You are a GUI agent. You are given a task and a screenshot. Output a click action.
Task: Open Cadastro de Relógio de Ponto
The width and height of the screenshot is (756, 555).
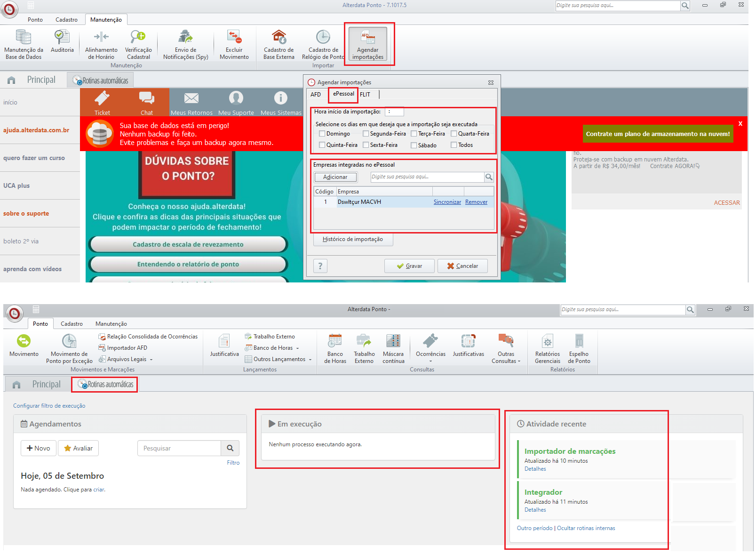[x=323, y=44]
